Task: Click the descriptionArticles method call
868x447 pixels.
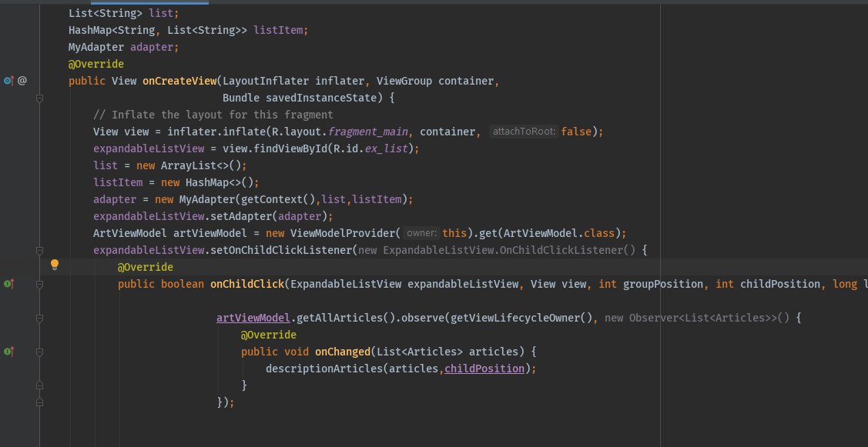Action: (323, 369)
